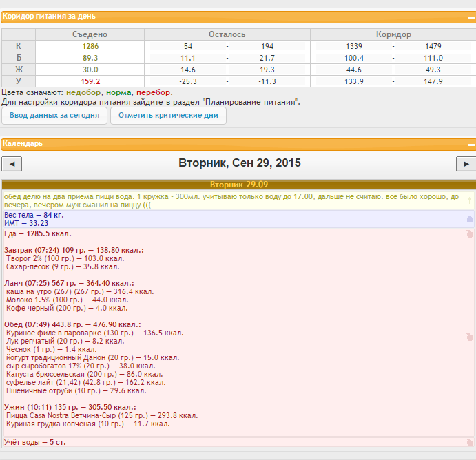Click the apple icon beside the Обед entries
Viewport: 476px width, 460px height.
click(470, 337)
